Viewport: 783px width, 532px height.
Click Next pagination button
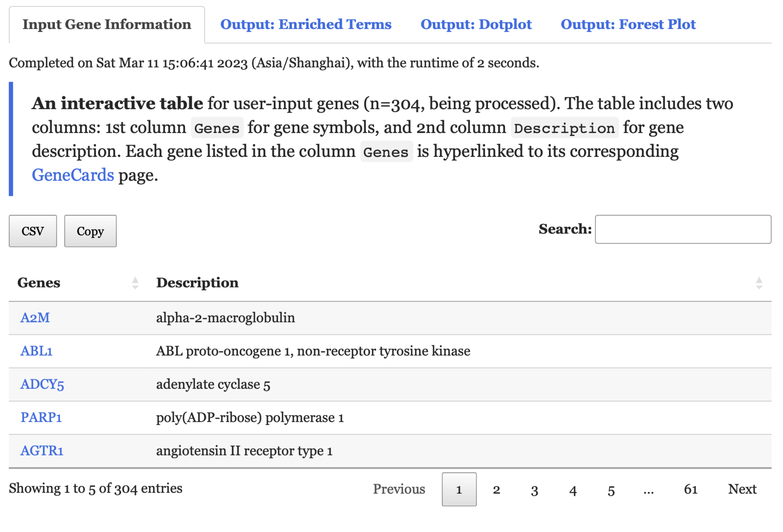coord(742,489)
